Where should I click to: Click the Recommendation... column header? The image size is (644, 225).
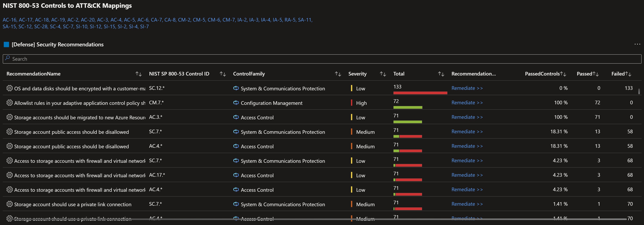coord(474,74)
